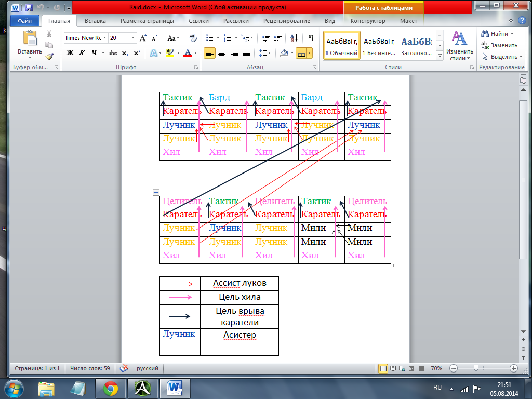The image size is (532, 399).
Task: Justify the text alignment
Action: [x=246, y=53]
